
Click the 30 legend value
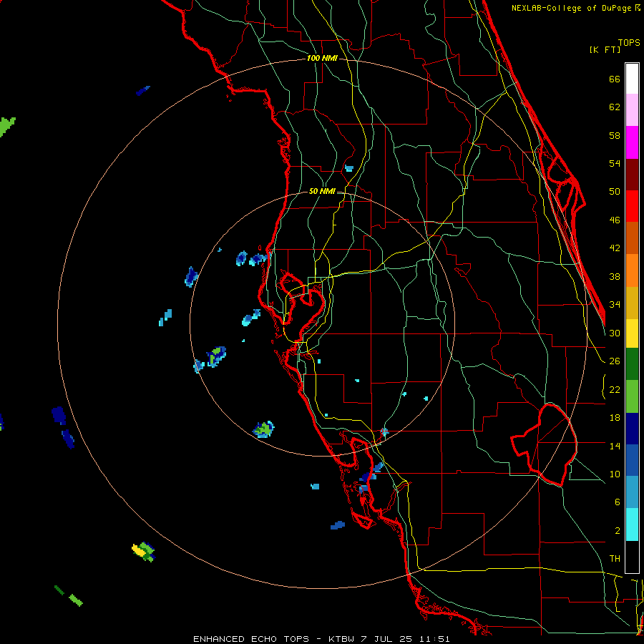615,333
